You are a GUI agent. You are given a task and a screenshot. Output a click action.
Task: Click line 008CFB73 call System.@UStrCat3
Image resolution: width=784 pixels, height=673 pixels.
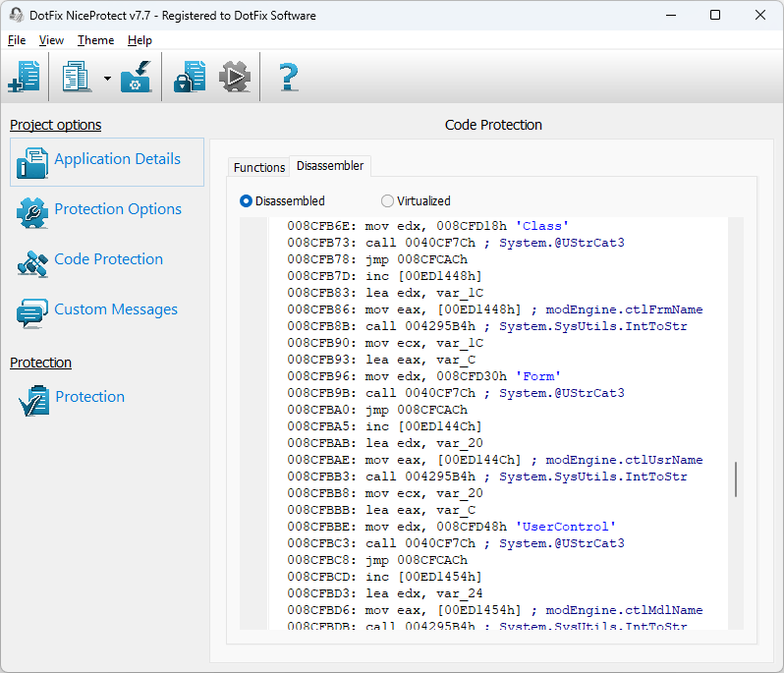coord(456,243)
